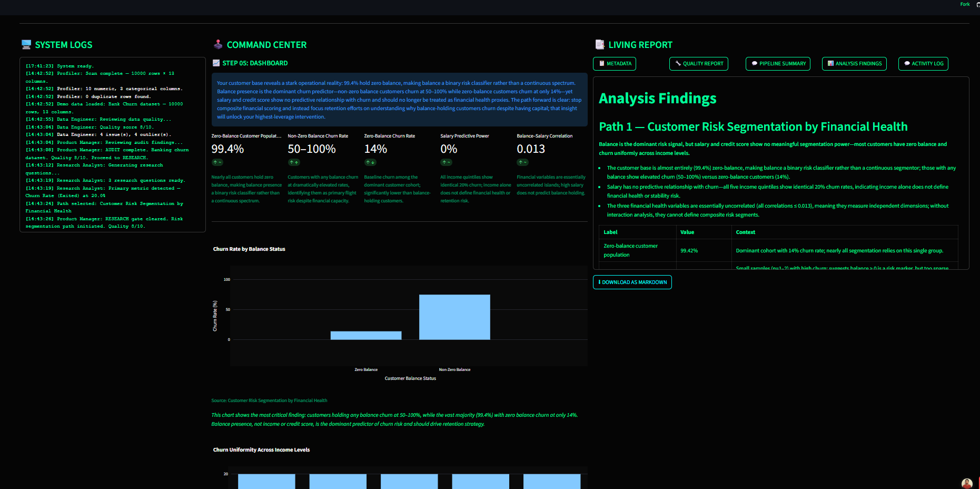Click the 'STEP 05: DASHBOARD' heading
Viewport: 980px width, 489px height.
click(x=255, y=63)
